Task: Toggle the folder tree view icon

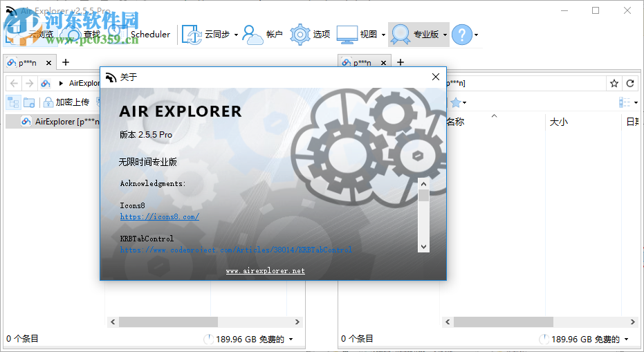Action: click(x=14, y=102)
